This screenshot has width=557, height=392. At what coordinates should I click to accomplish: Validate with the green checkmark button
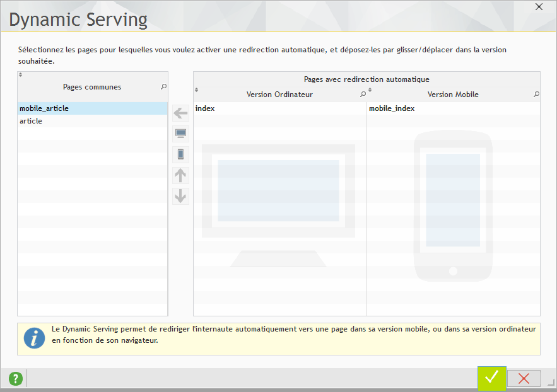pyautogui.click(x=491, y=378)
